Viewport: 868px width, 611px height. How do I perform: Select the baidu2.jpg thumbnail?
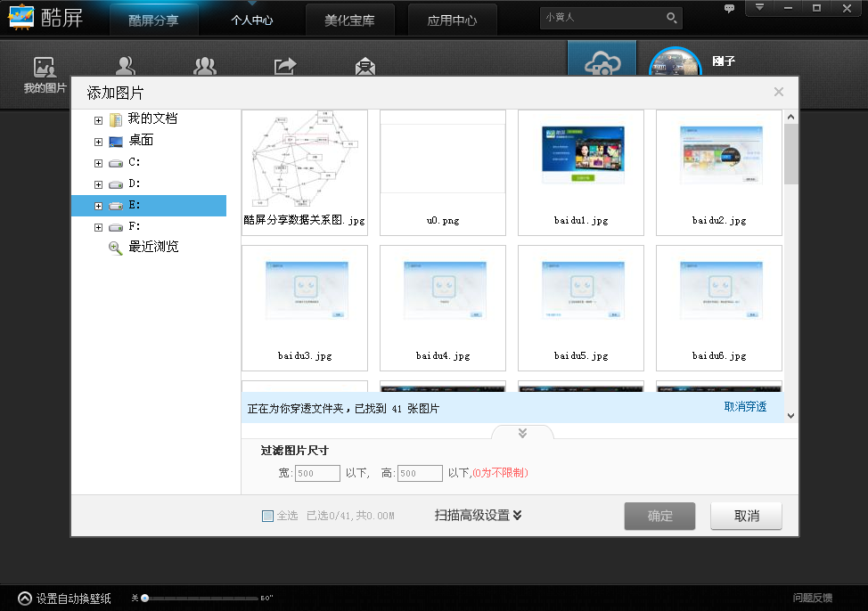click(x=719, y=173)
